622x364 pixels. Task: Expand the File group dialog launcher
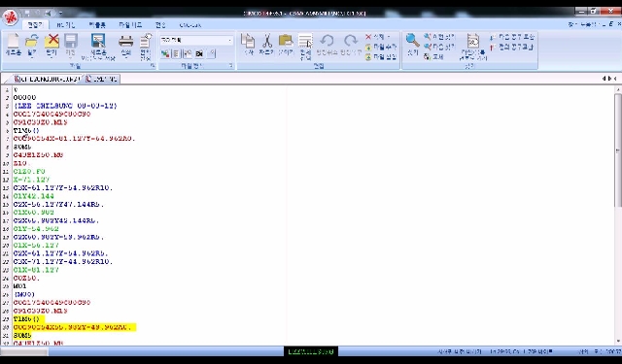[153, 66]
